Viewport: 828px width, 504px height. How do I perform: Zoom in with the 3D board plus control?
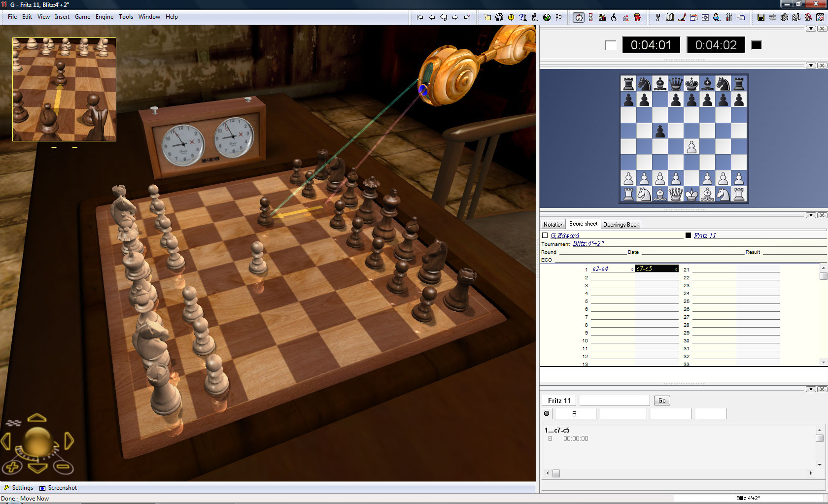coord(13,467)
